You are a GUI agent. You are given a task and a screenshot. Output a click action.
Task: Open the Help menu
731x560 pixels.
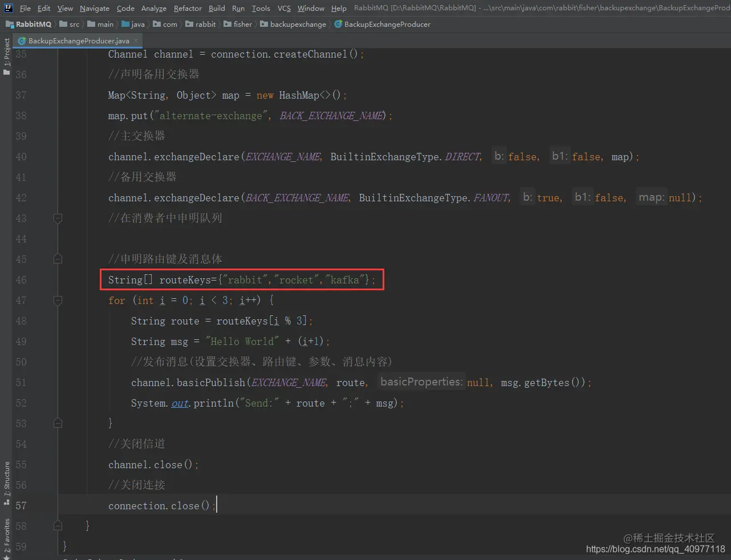coord(339,8)
